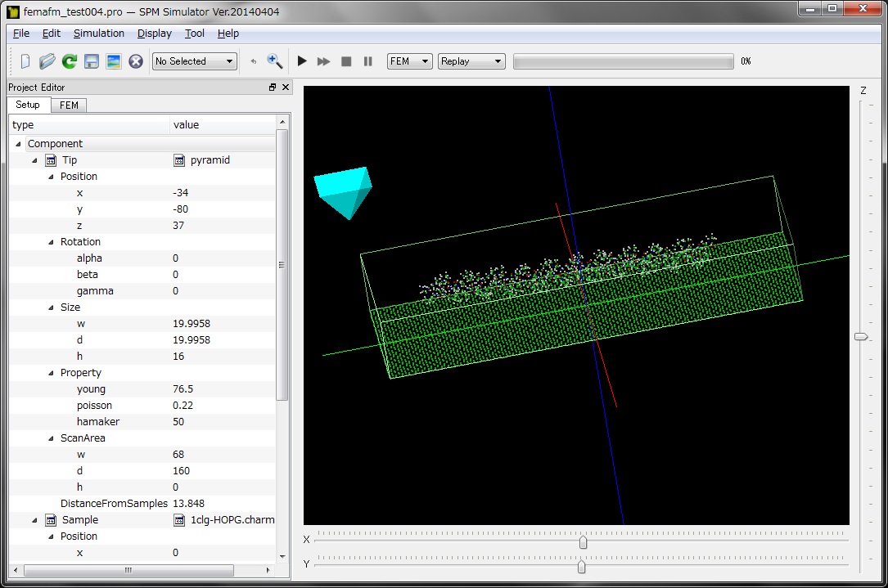Open a project with the folder icon

pyautogui.click(x=47, y=61)
